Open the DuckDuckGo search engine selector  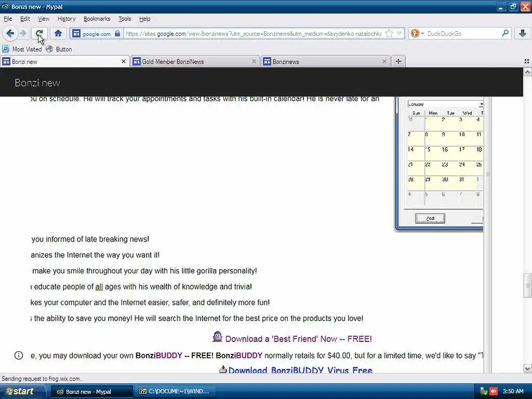click(417, 33)
